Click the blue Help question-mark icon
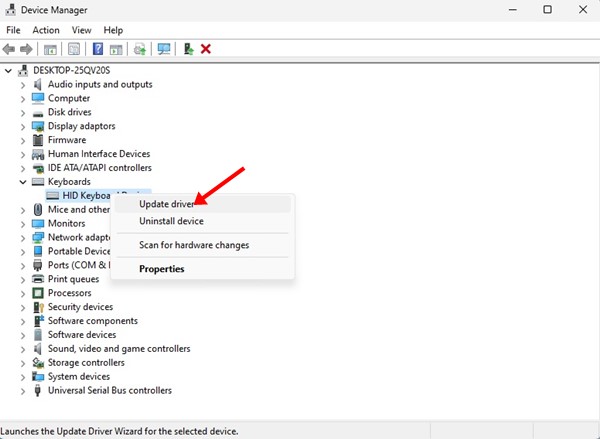 pos(98,49)
